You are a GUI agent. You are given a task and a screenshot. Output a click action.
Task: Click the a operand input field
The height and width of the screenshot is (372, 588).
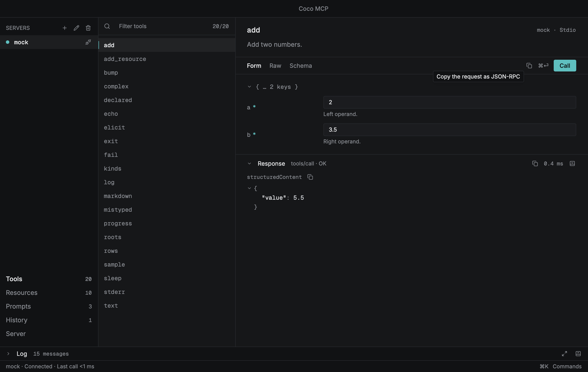tap(450, 102)
